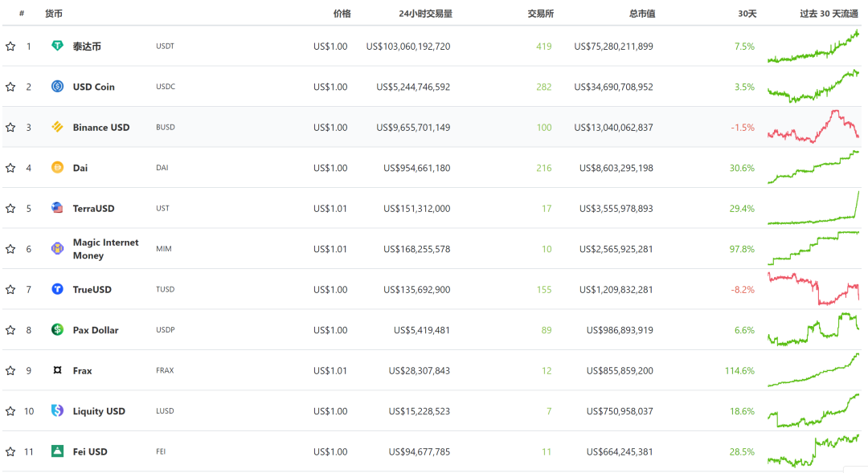The width and height of the screenshot is (868, 473).
Task: Click exchange count 419 for USDT
Action: tap(543, 47)
